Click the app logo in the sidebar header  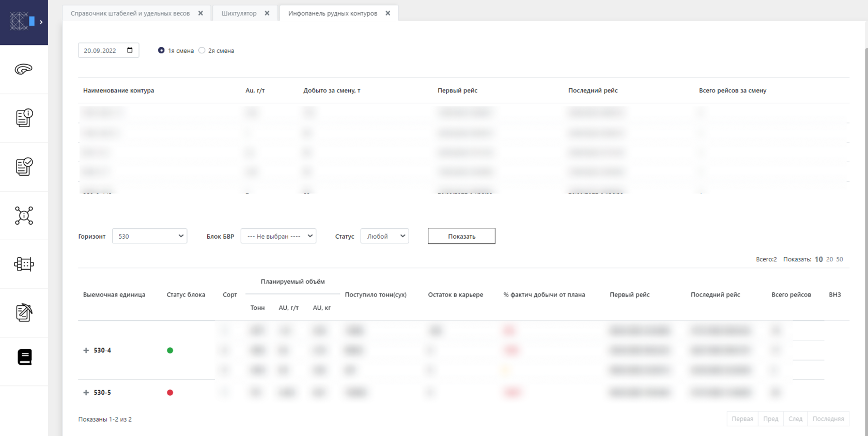[23, 22]
